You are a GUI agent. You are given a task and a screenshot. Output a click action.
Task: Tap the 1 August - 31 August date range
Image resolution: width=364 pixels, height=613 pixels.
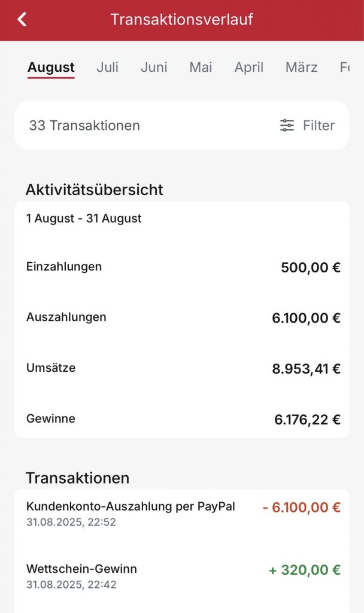84,219
